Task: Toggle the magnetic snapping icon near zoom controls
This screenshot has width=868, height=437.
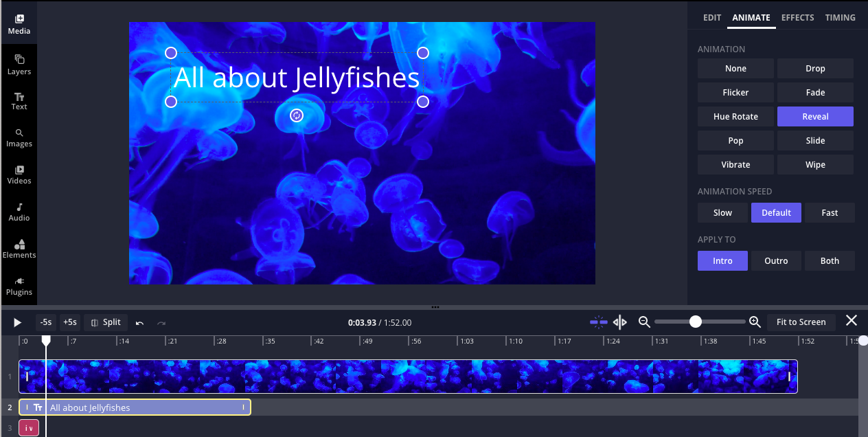Action: [x=598, y=322]
